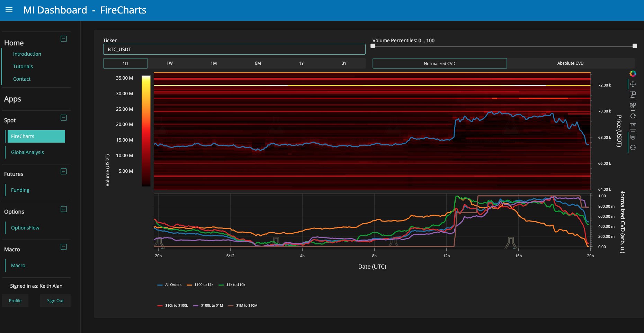Save the chart as image
Screen dimensions: 644x333
coord(633,126)
